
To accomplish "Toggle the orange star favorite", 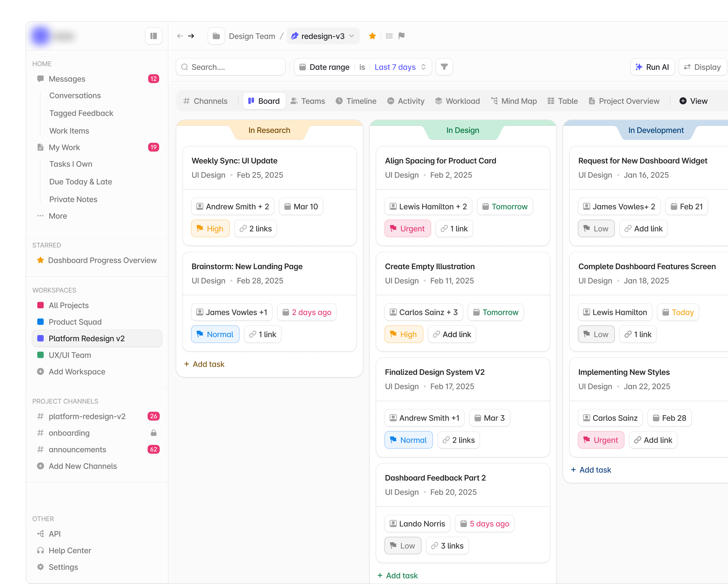I will 372,36.
